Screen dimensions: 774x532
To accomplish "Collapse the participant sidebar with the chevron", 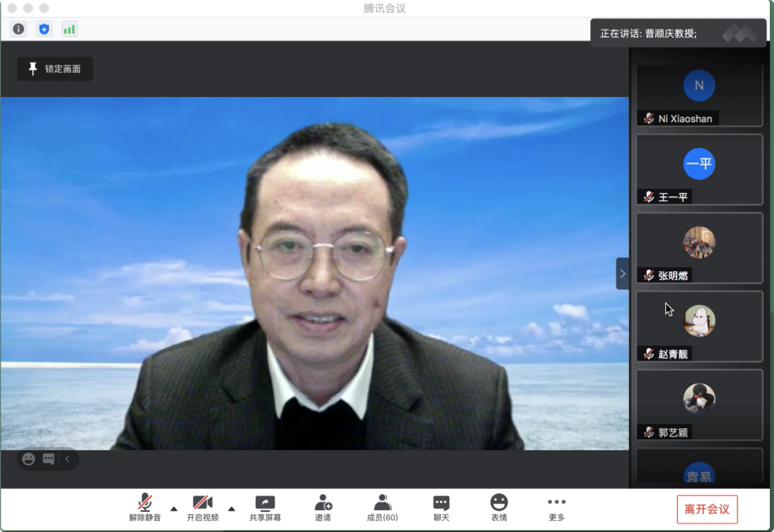I will coord(622,274).
